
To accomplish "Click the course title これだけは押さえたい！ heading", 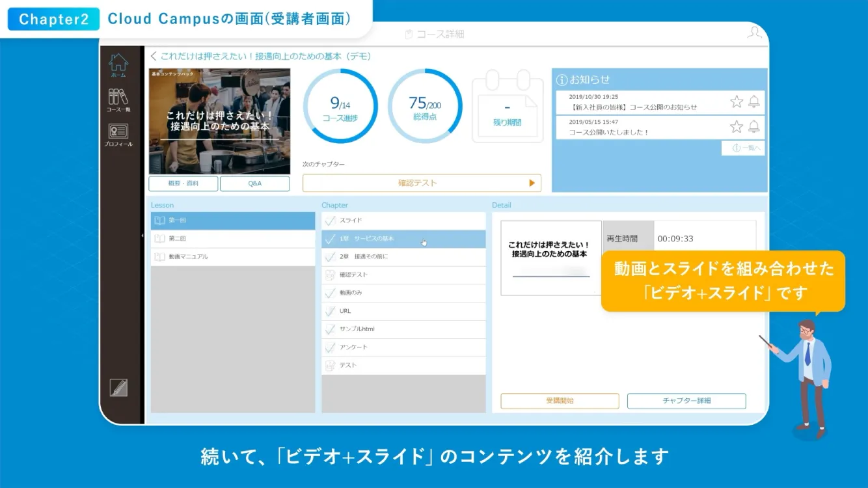I will point(265,57).
